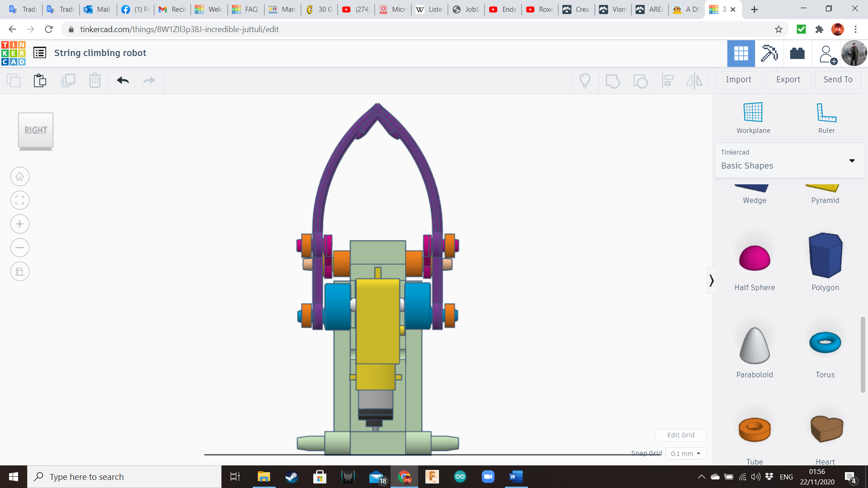Fit view to selection
This screenshot has height=488, width=868.
coord(20,200)
